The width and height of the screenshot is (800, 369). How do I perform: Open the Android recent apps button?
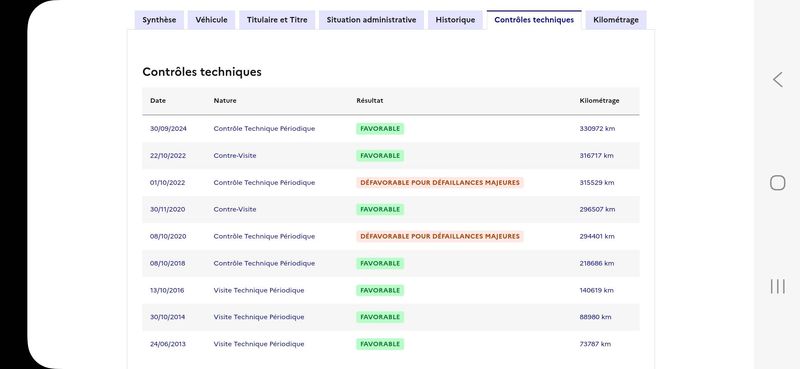coord(778,286)
